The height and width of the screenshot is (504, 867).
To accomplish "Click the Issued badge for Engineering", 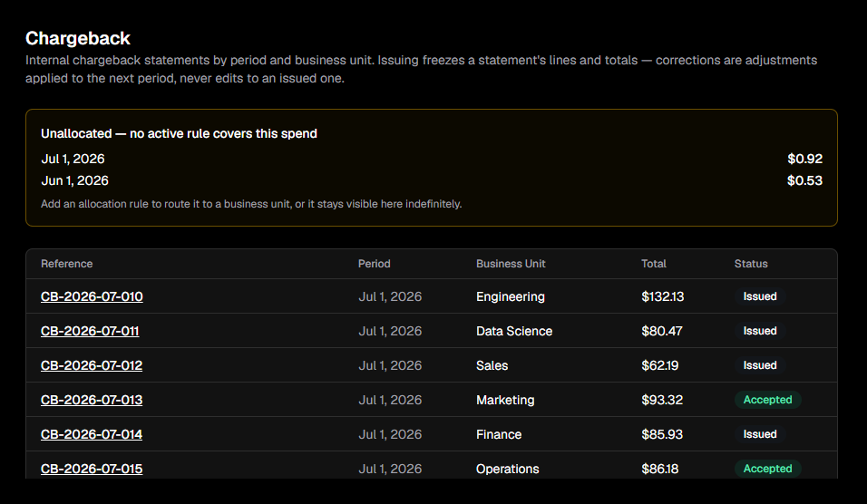I will click(x=760, y=296).
